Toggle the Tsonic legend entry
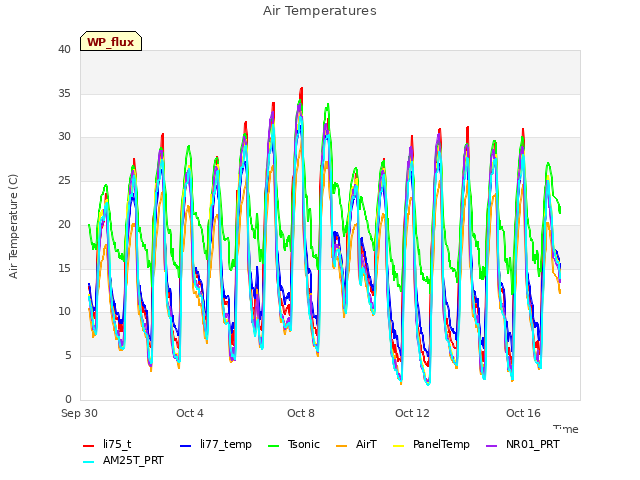 293,444
